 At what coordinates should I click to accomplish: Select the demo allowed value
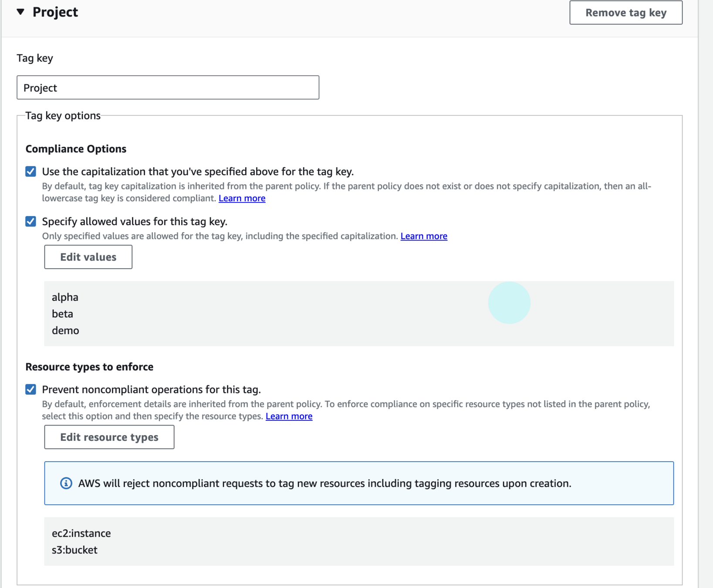coord(65,330)
